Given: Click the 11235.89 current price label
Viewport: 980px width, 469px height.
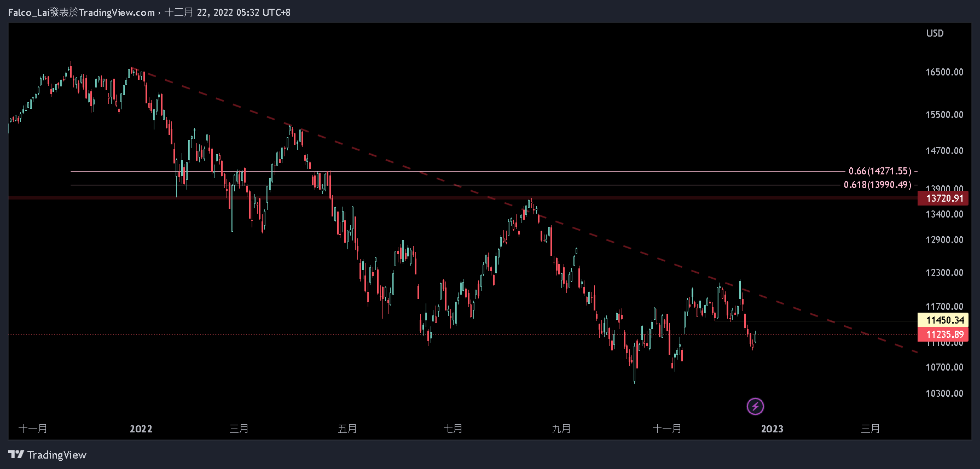Looking at the screenshot, I should 943,334.
